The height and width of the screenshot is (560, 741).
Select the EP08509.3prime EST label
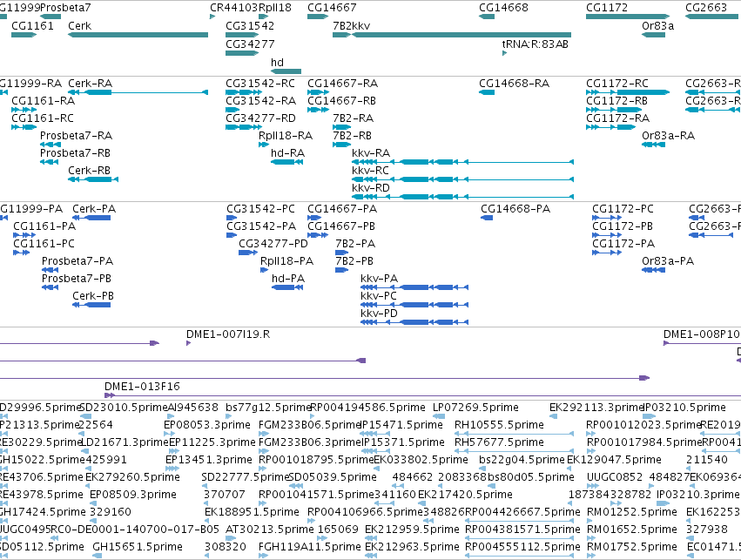tap(133, 495)
